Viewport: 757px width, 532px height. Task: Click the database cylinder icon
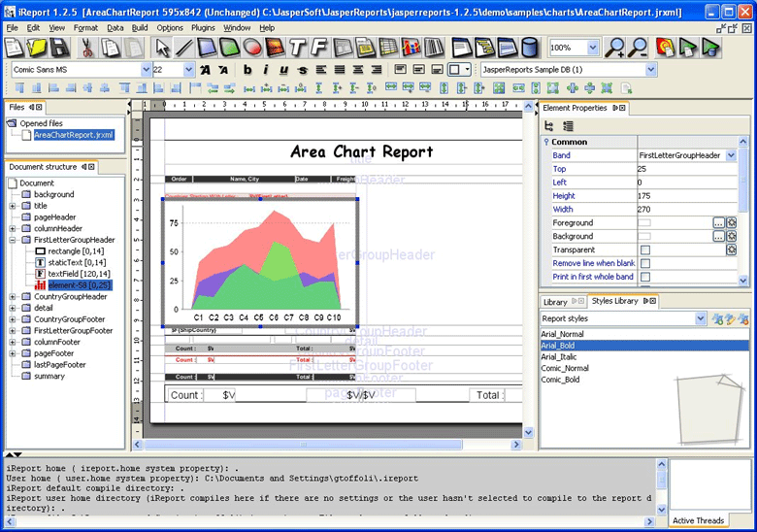[530, 48]
